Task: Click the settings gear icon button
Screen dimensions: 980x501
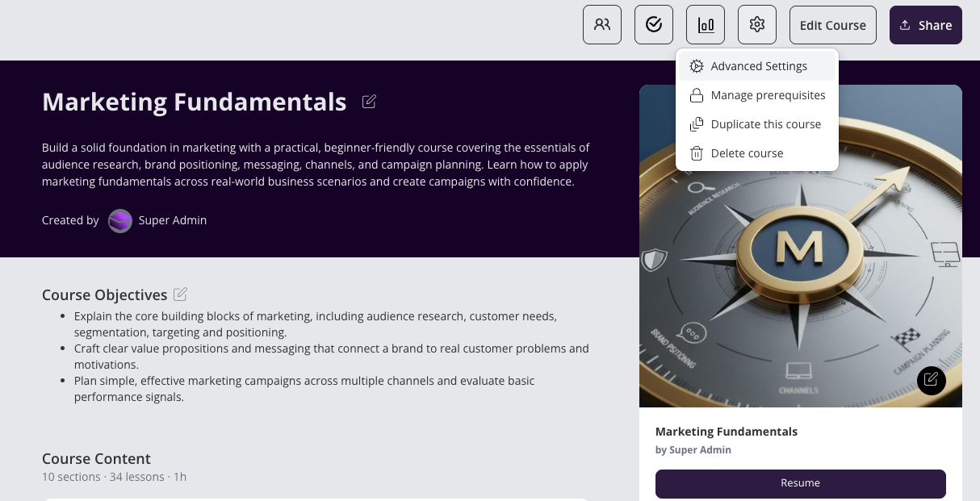Action: point(757,25)
